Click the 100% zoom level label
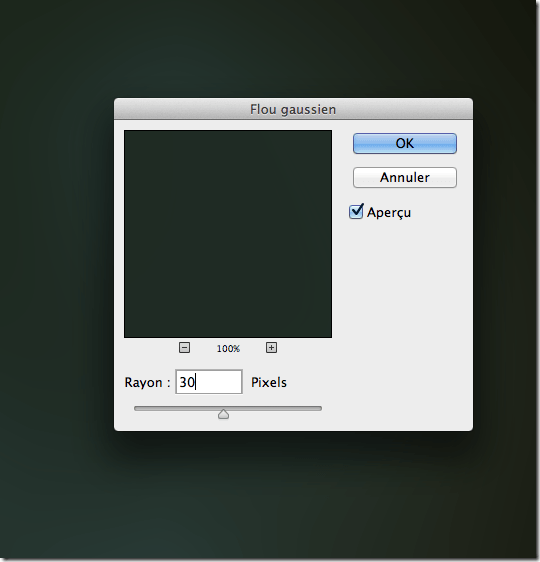The height and width of the screenshot is (562, 540). (x=228, y=348)
